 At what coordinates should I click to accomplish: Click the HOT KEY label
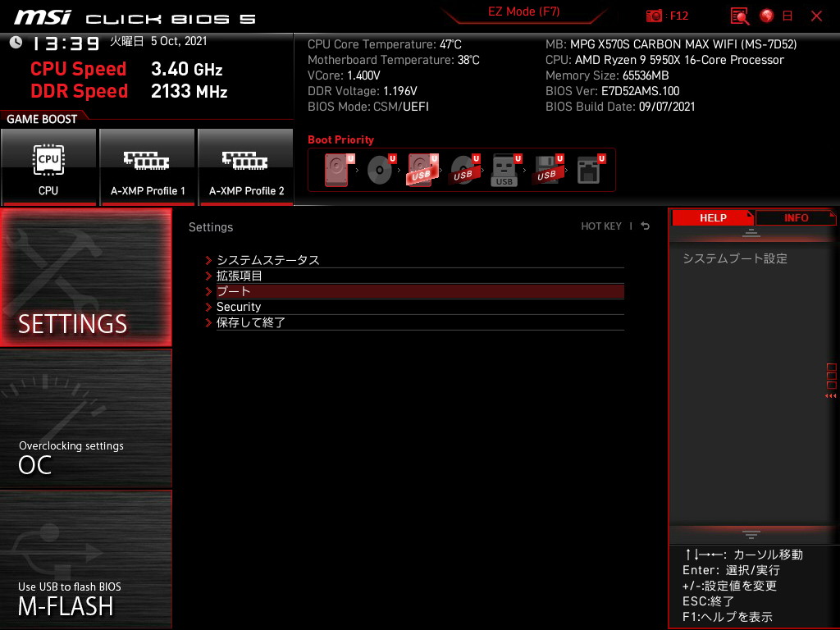pos(601,226)
